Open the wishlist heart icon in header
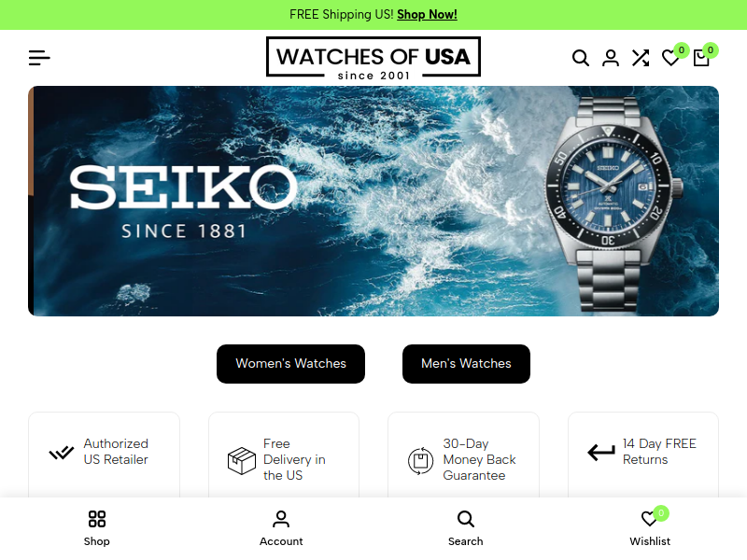 click(670, 58)
